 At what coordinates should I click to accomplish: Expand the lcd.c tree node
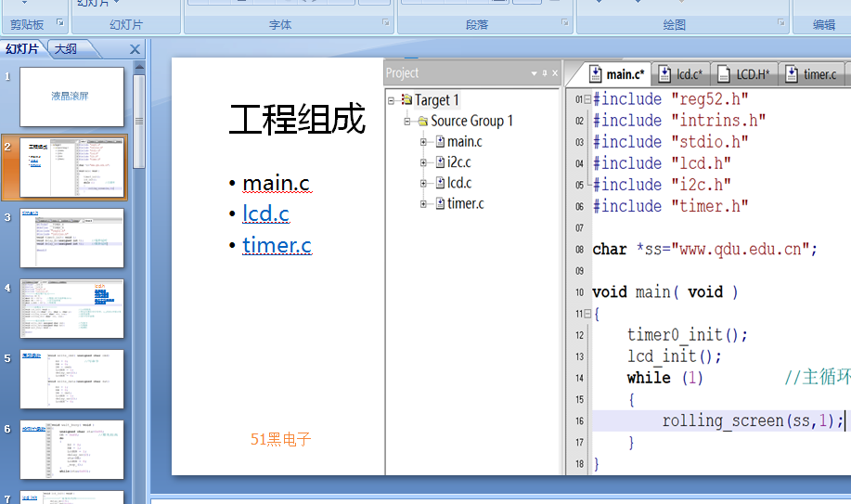423,184
